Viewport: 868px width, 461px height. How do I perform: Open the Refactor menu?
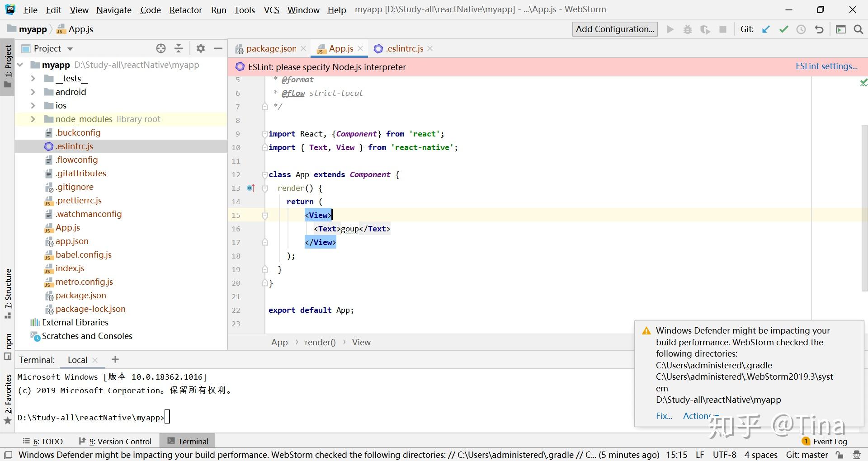click(185, 9)
